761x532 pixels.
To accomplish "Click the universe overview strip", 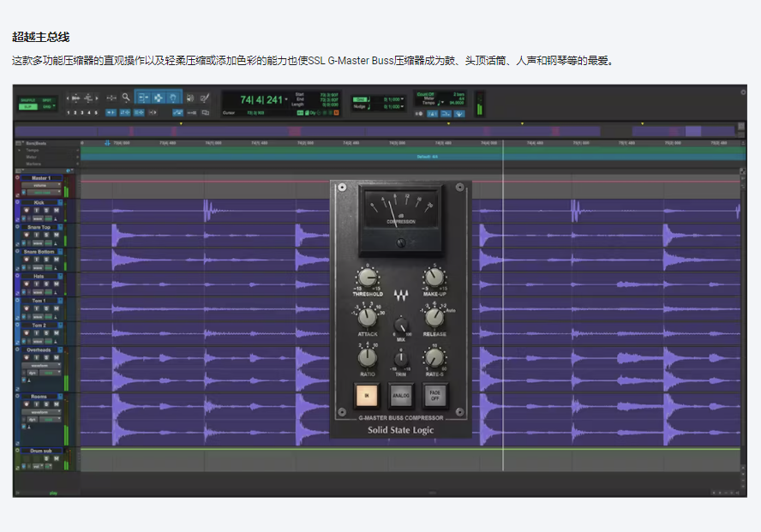I will (x=375, y=131).
